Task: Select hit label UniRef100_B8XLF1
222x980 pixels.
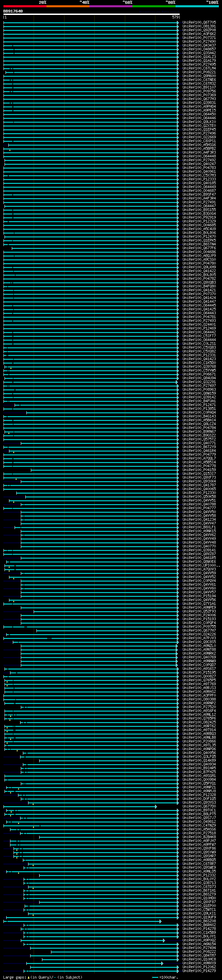Action: coord(199,527)
